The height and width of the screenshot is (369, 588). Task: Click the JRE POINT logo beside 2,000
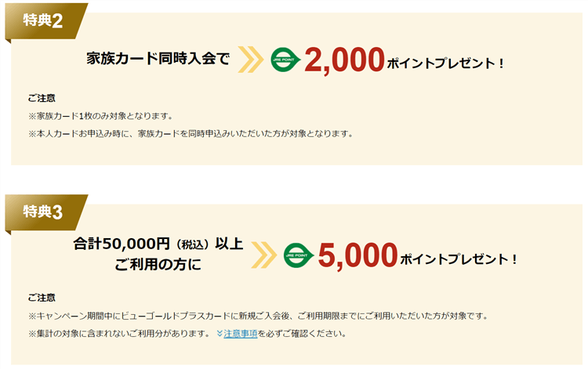click(286, 60)
